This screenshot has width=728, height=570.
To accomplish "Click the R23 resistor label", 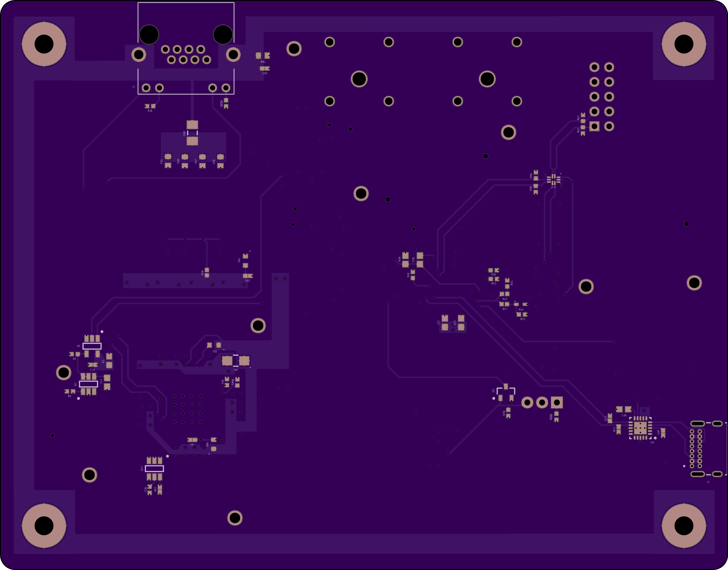I will 494,284.
